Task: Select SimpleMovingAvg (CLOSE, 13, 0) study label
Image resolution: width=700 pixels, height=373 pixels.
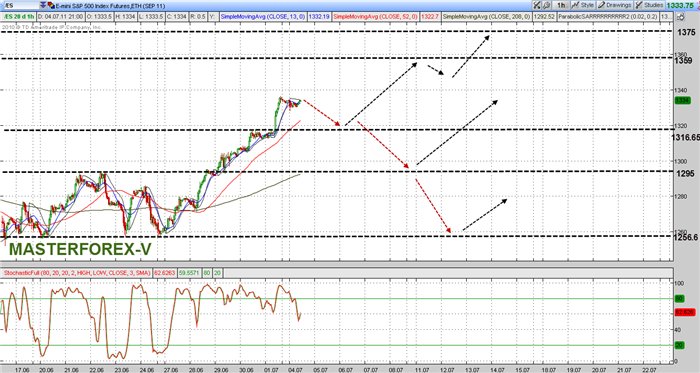Action: (263, 17)
